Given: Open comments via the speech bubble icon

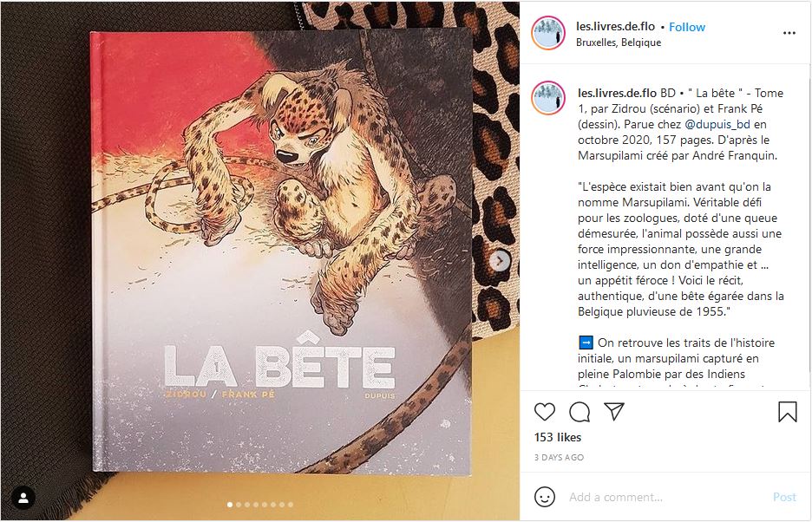Looking at the screenshot, I should tap(580, 412).
